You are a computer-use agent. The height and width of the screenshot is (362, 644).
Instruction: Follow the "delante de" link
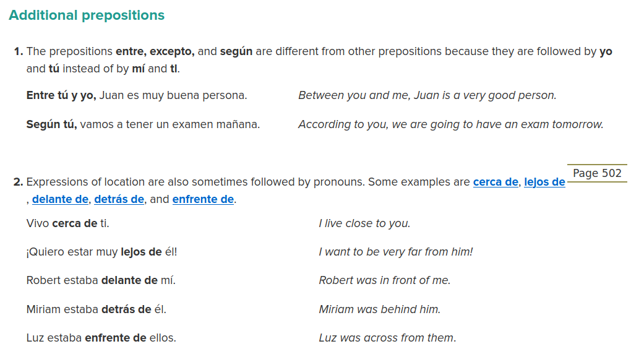pyautogui.click(x=60, y=199)
